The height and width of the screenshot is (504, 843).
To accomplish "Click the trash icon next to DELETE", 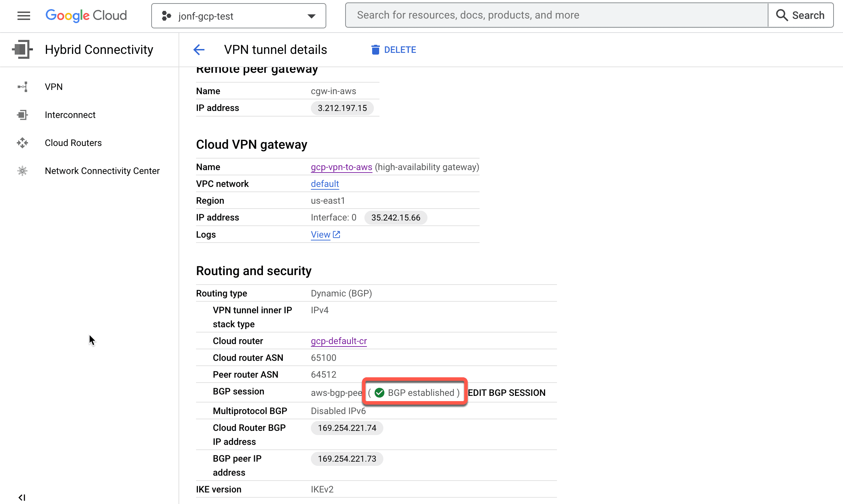I will pos(375,50).
